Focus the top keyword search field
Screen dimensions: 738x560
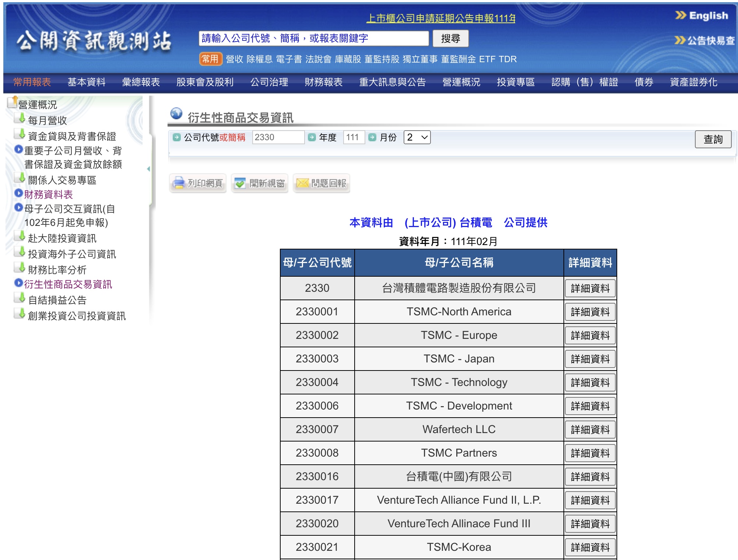(x=314, y=38)
